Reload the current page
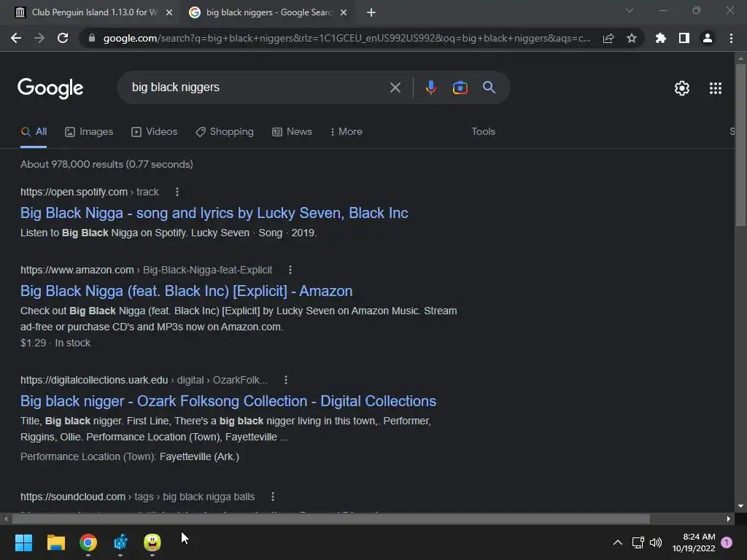 (63, 38)
